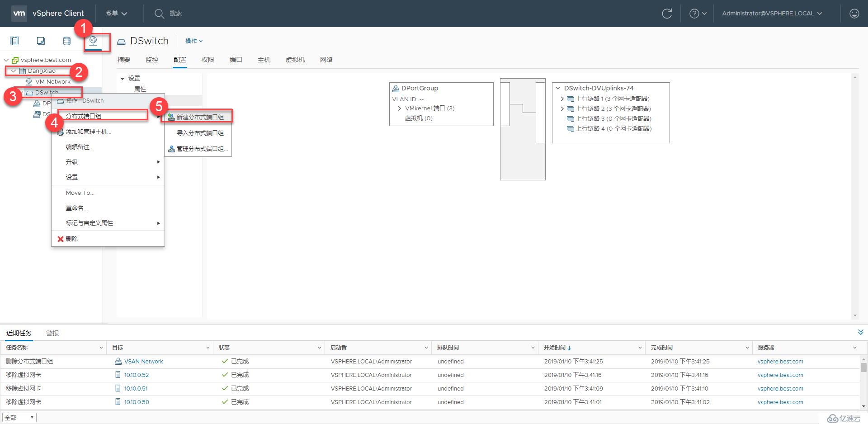Viewport: 868px width, 424px height.
Task: Click the vm logo in header
Action: pos(19,13)
